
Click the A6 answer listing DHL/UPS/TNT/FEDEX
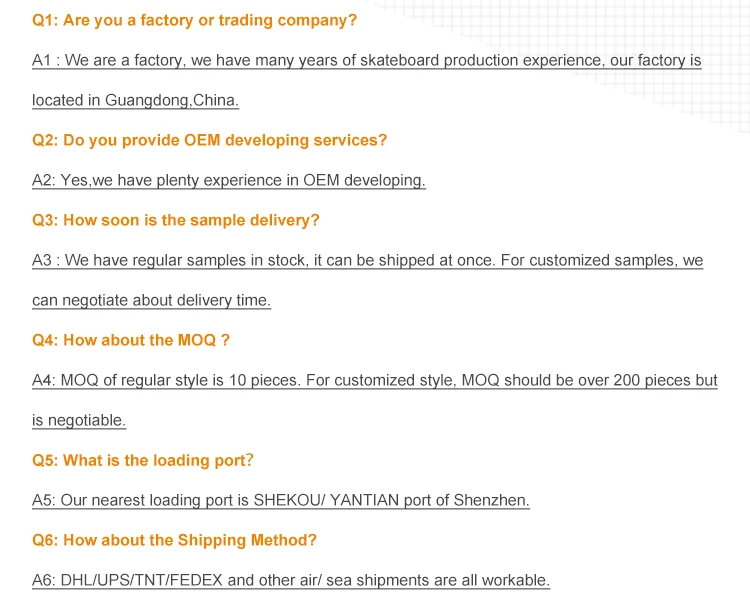click(290, 580)
